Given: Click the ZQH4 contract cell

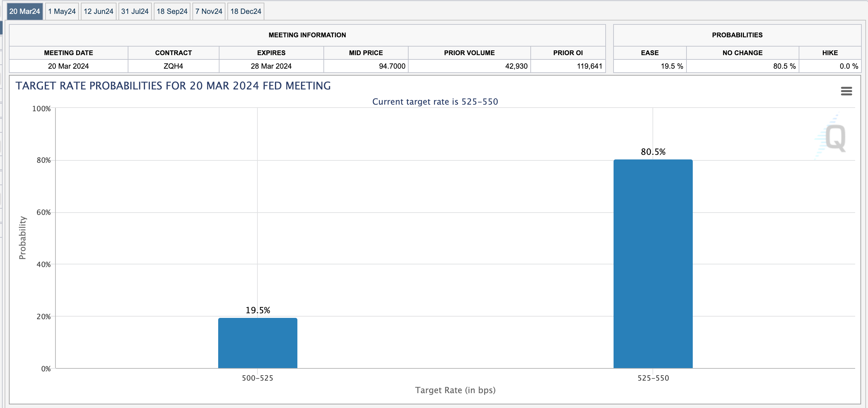Looking at the screenshot, I should point(173,66).
